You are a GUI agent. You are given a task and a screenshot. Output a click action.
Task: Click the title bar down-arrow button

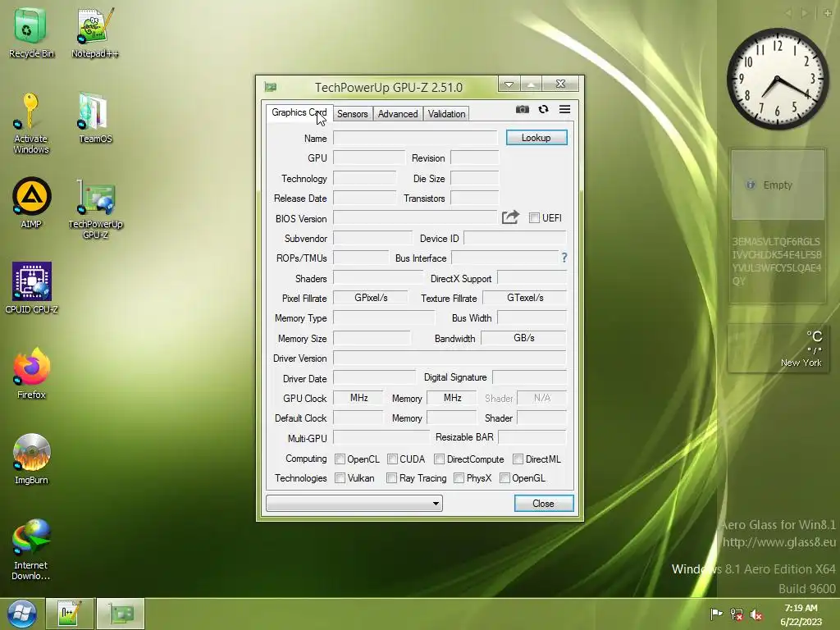click(x=509, y=84)
